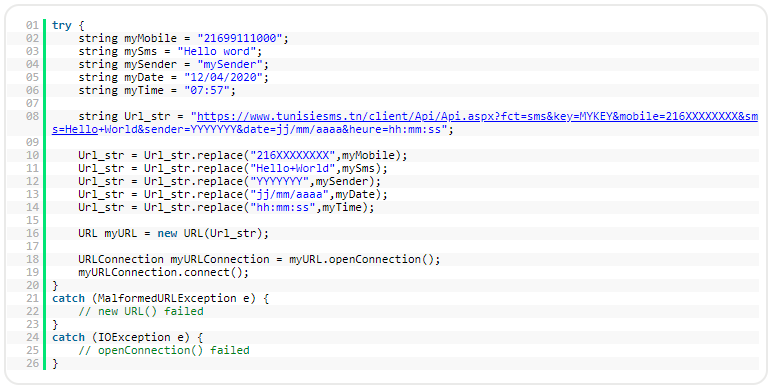Click 'new URL(Url_str)' on line 16

point(210,233)
